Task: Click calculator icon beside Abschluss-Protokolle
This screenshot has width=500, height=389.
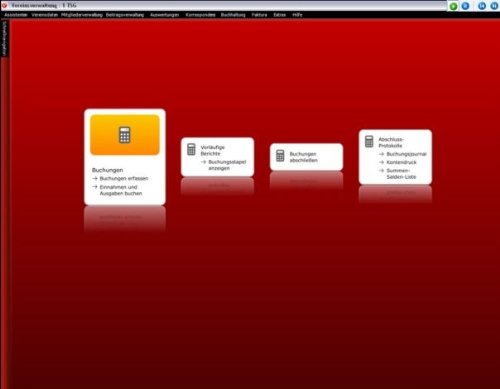Action: [x=369, y=141]
